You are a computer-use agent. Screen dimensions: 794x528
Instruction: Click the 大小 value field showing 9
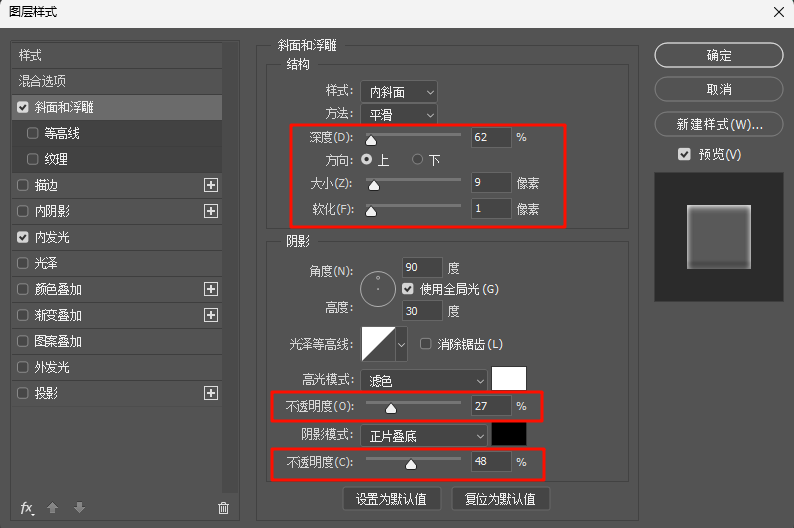pos(491,182)
